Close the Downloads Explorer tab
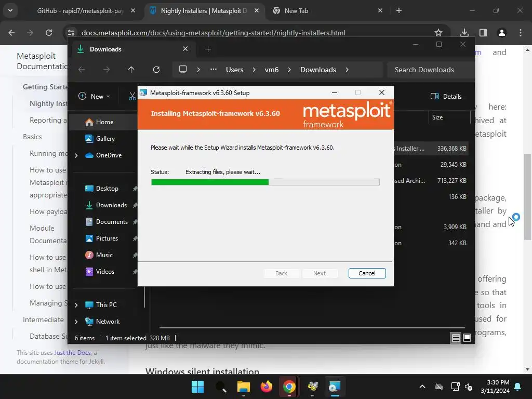532x399 pixels. click(185, 49)
